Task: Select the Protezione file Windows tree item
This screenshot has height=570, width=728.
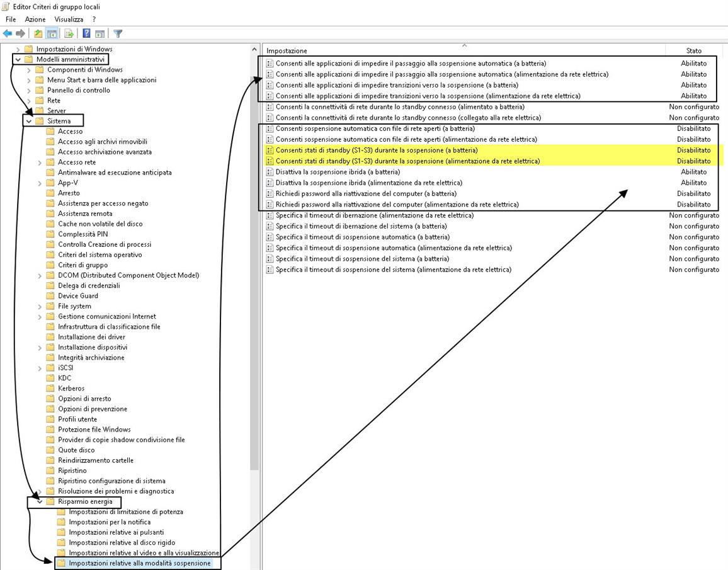Action: (94, 430)
